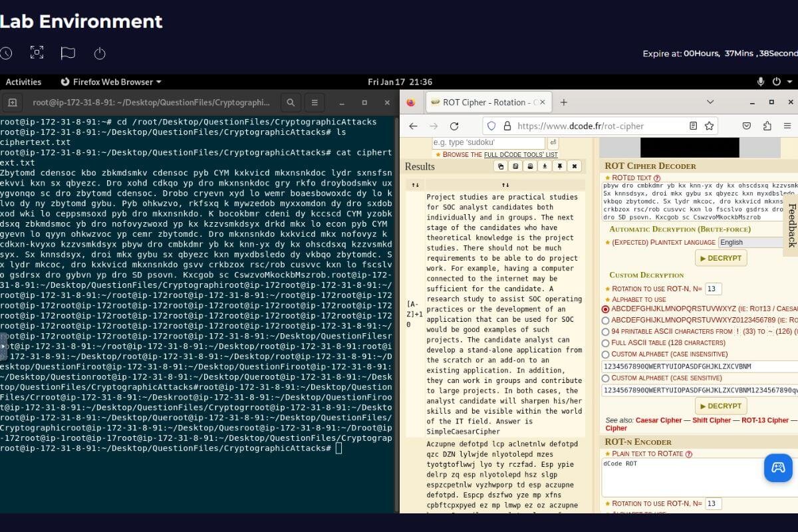Click the help icon next to ROTed text

(x=657, y=178)
